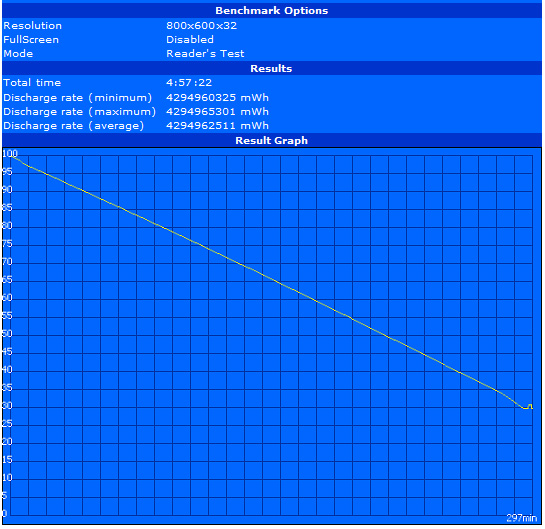Click the 4294962511 mWh average value

click(x=217, y=125)
